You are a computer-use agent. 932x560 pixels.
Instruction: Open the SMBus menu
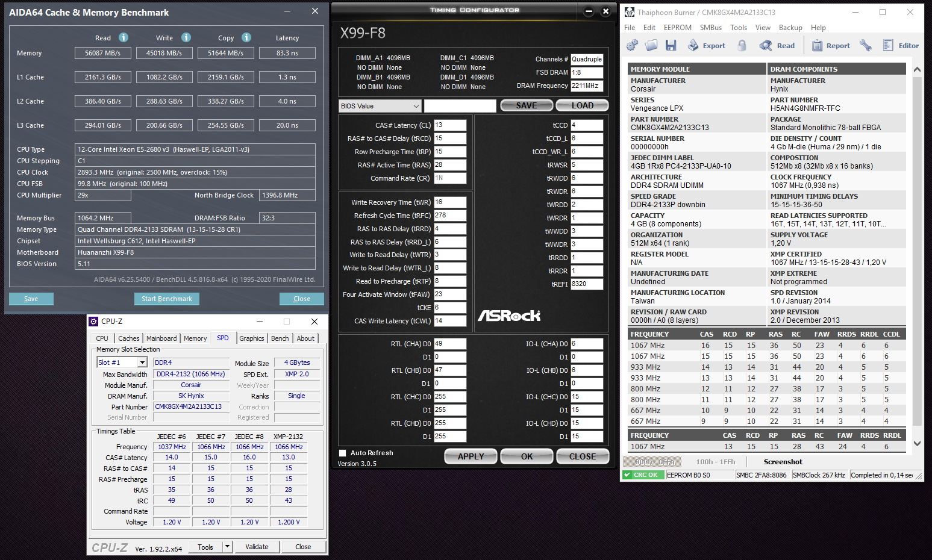[x=711, y=28]
